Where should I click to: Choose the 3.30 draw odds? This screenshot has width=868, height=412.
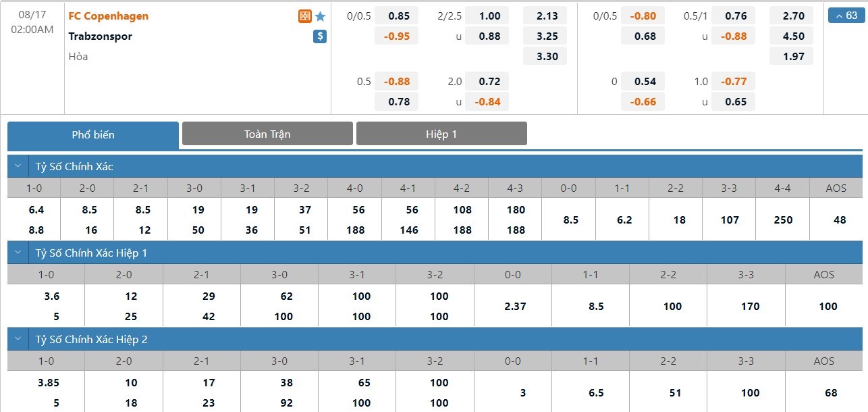pyautogui.click(x=547, y=57)
